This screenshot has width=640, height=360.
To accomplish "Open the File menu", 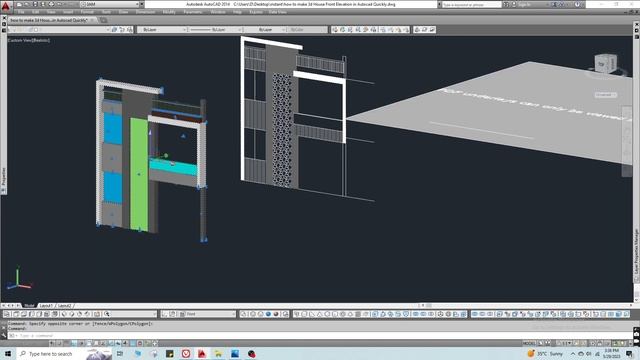I will [x=21, y=12].
